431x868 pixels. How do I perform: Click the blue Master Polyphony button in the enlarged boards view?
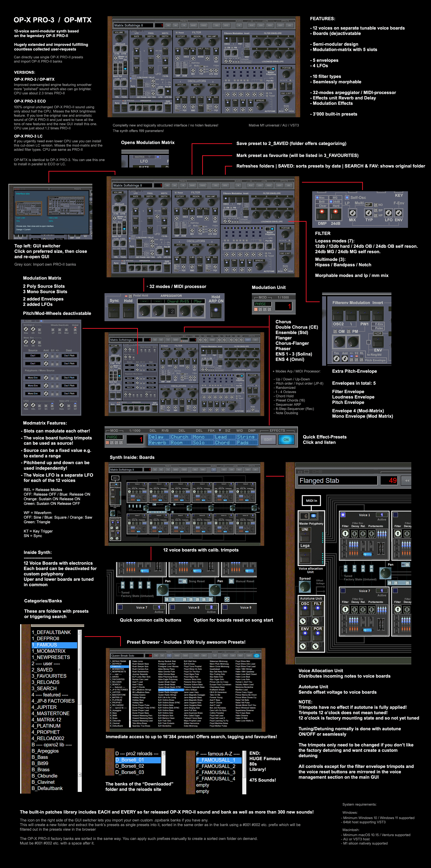pyautogui.click(x=313, y=516)
